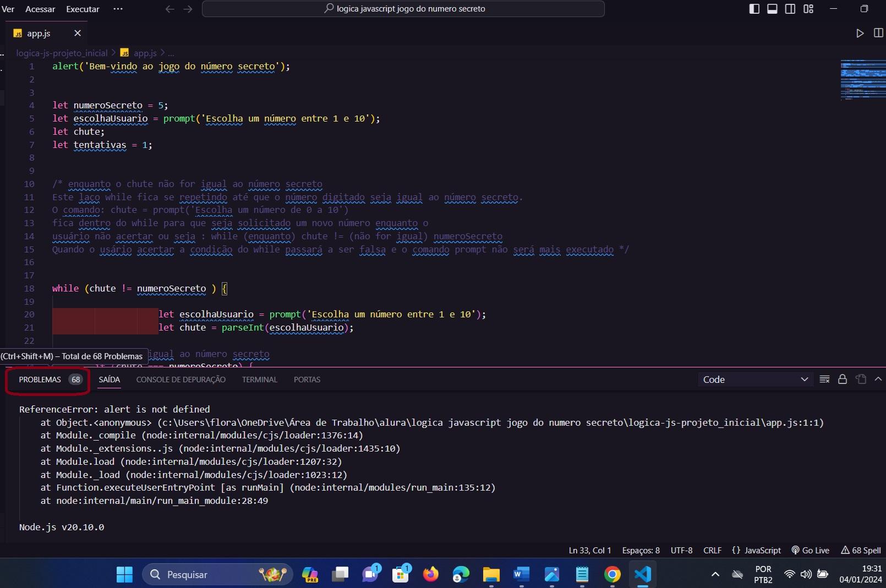Click the app.js breadcrumb item
886x588 pixels.
pos(140,53)
